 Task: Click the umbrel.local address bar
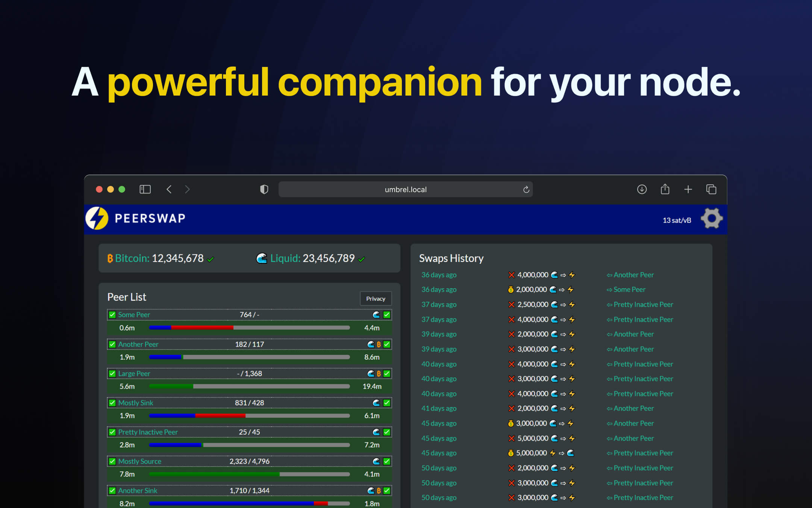(x=405, y=189)
